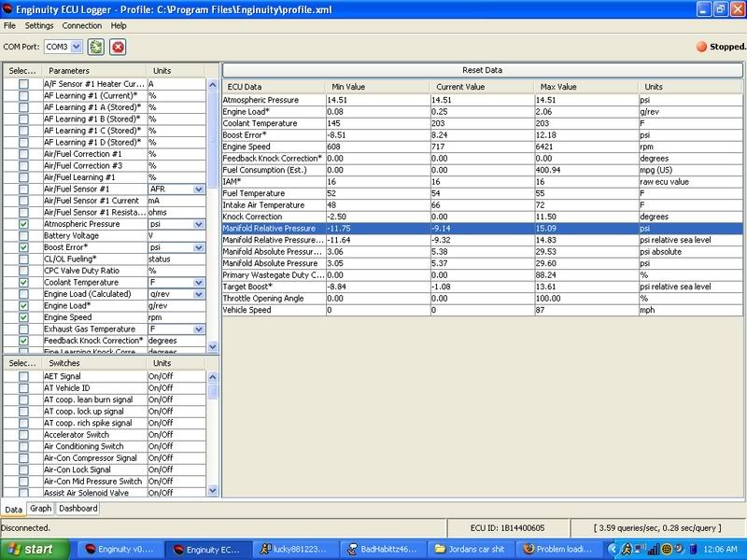Click the Reset Data button

(482, 70)
